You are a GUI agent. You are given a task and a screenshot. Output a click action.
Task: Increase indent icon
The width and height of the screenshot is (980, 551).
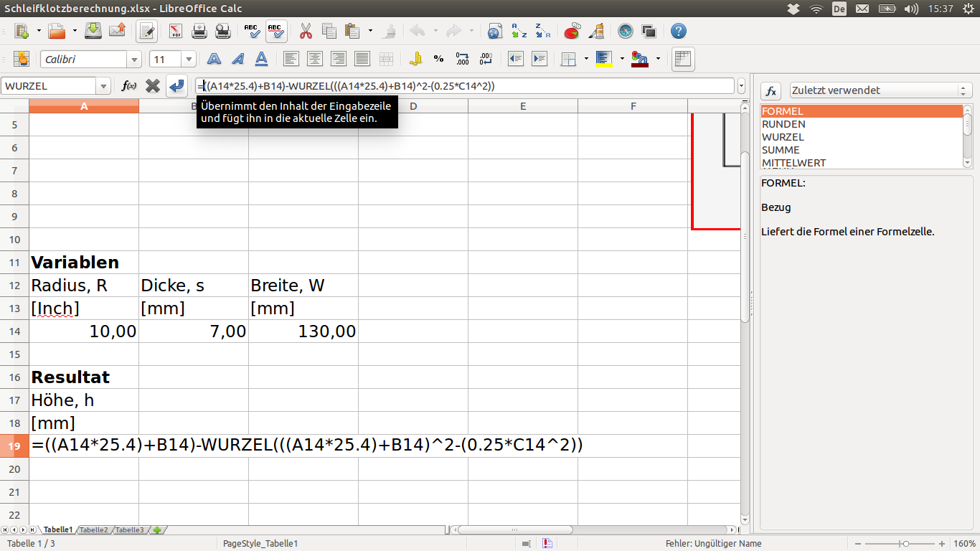click(x=539, y=59)
